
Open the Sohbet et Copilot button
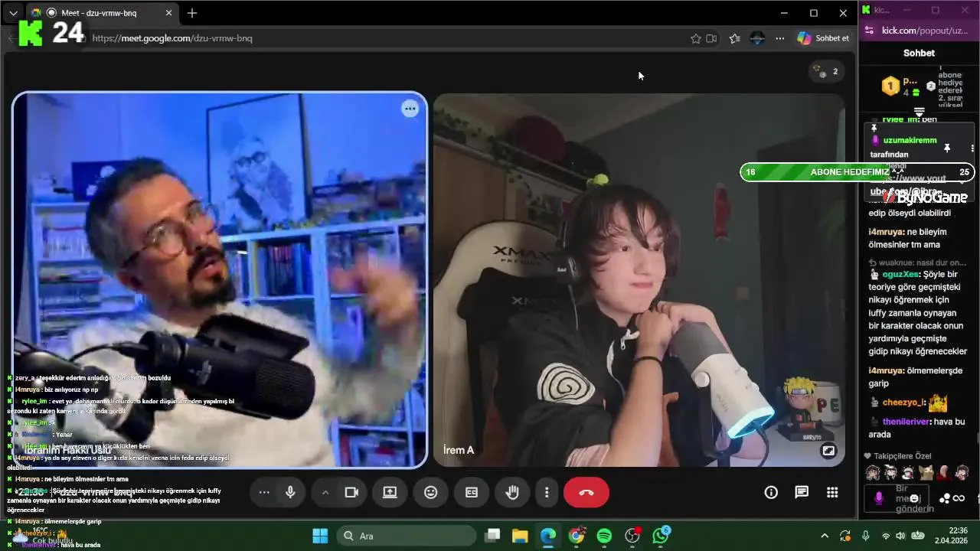pos(824,38)
